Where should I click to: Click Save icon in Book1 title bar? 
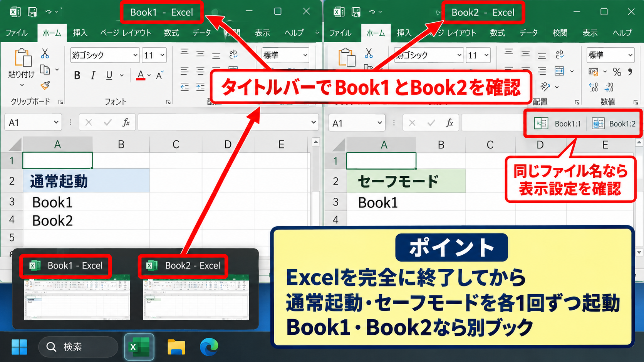pyautogui.click(x=32, y=12)
